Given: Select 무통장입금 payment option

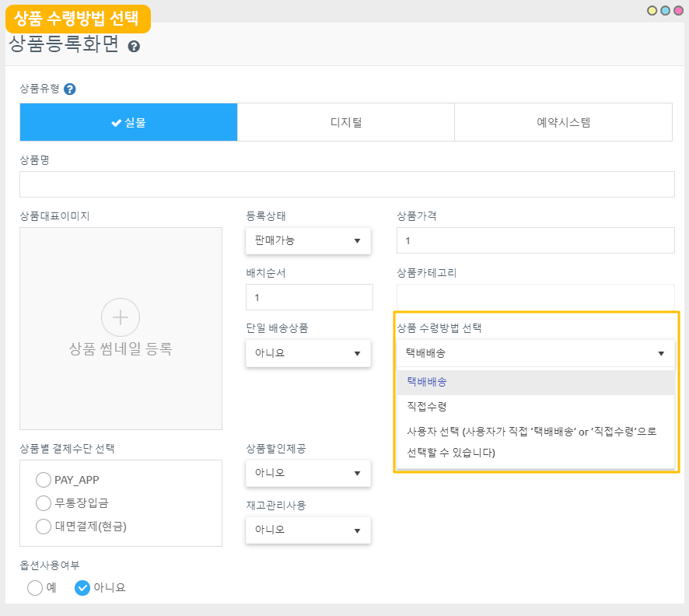Looking at the screenshot, I should click(44, 503).
